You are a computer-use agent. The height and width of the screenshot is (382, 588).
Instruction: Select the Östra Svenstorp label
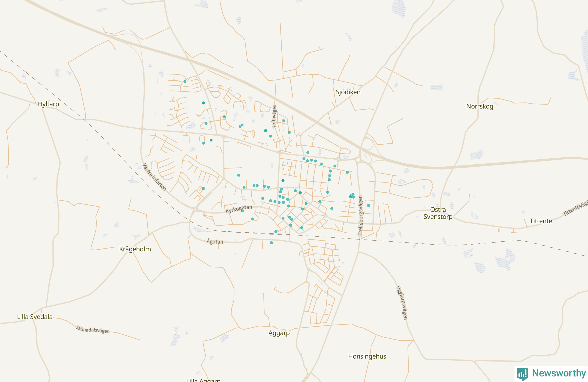[438, 213]
